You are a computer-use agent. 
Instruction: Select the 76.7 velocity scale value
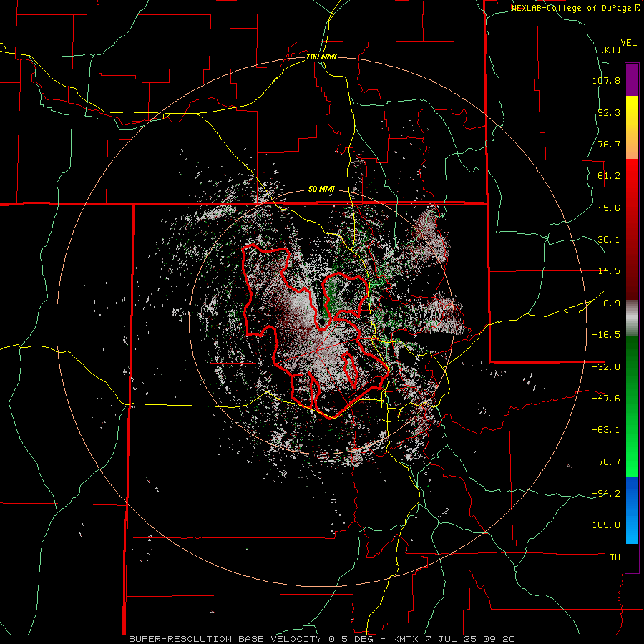pos(609,144)
